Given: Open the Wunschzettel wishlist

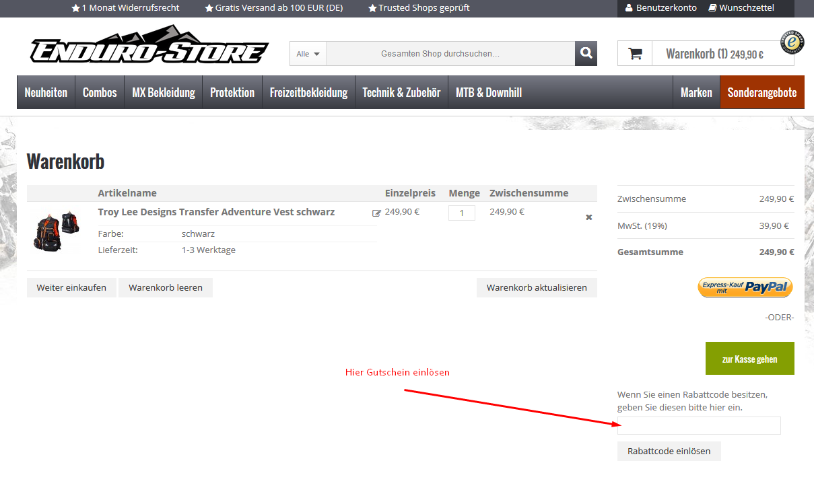Looking at the screenshot, I should click(741, 8).
